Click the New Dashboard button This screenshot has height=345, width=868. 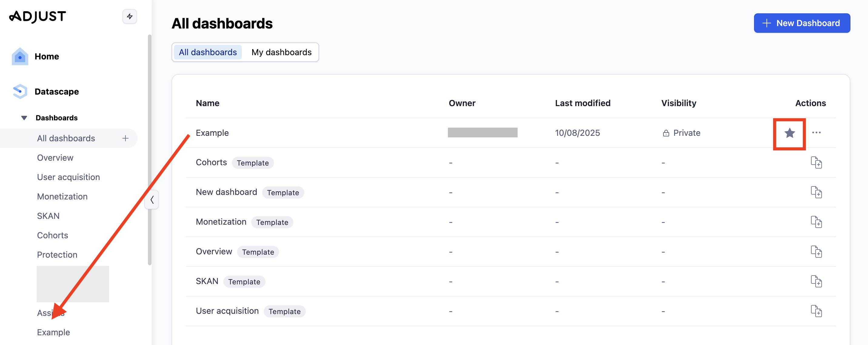pyautogui.click(x=802, y=23)
